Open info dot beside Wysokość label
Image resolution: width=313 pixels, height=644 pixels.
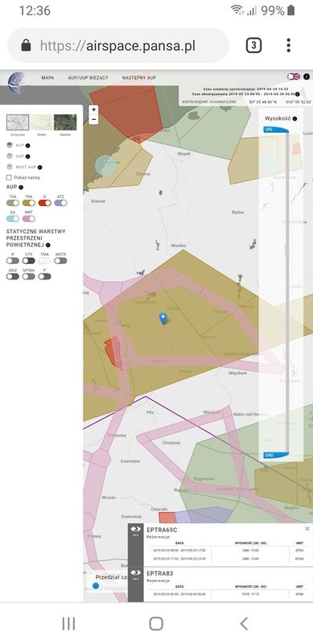295,118
